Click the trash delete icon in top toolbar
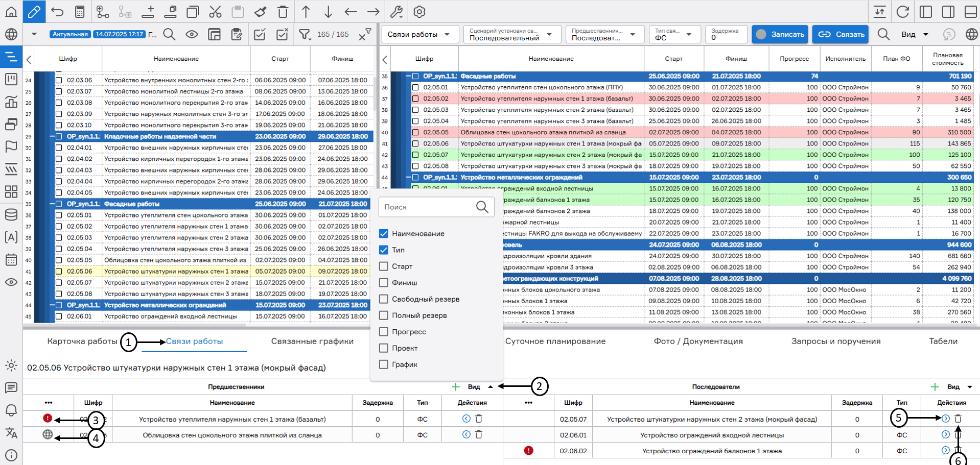This screenshot has width=980, height=465. [283, 12]
